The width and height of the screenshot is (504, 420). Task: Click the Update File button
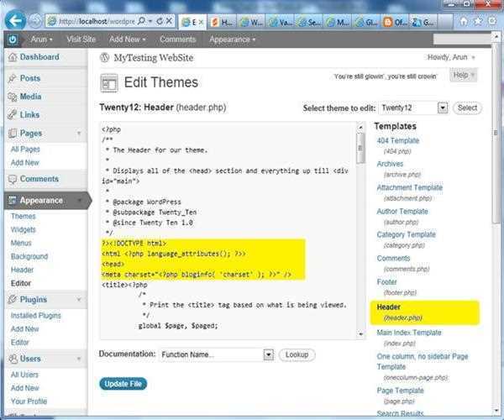click(123, 384)
